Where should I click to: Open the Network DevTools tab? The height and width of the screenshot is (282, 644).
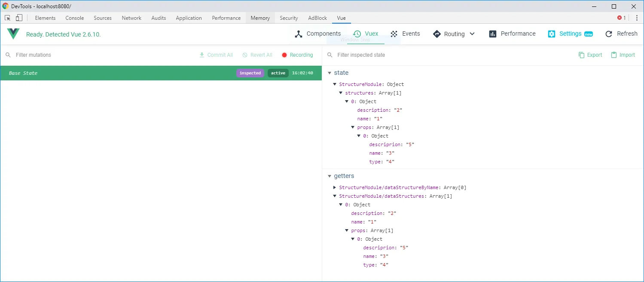coord(131,18)
